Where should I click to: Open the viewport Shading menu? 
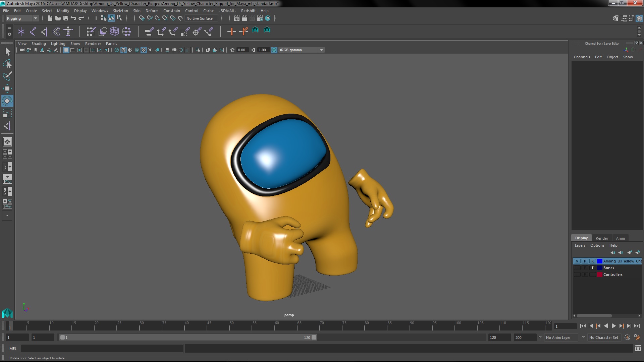coord(39,44)
